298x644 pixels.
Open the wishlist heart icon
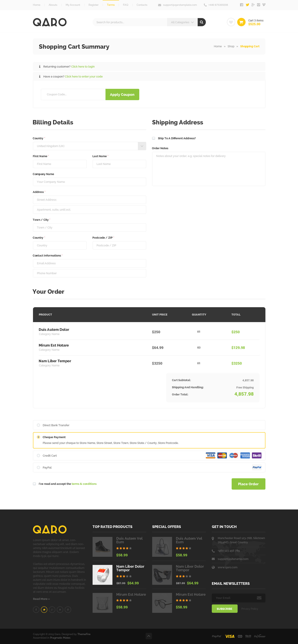click(231, 22)
